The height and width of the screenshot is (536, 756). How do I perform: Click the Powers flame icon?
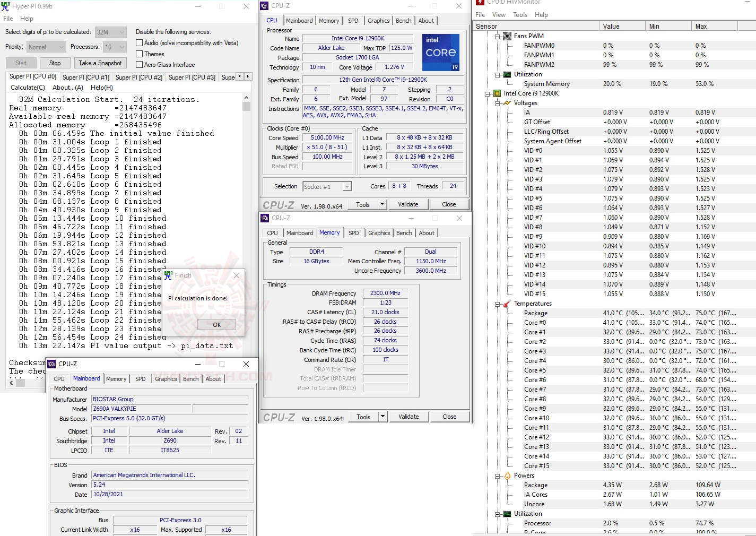click(507, 476)
